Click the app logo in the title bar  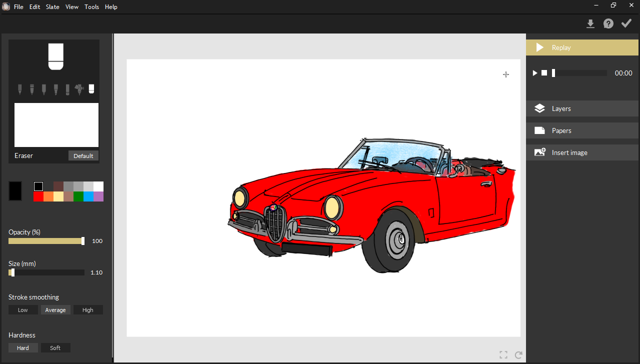coord(6,6)
